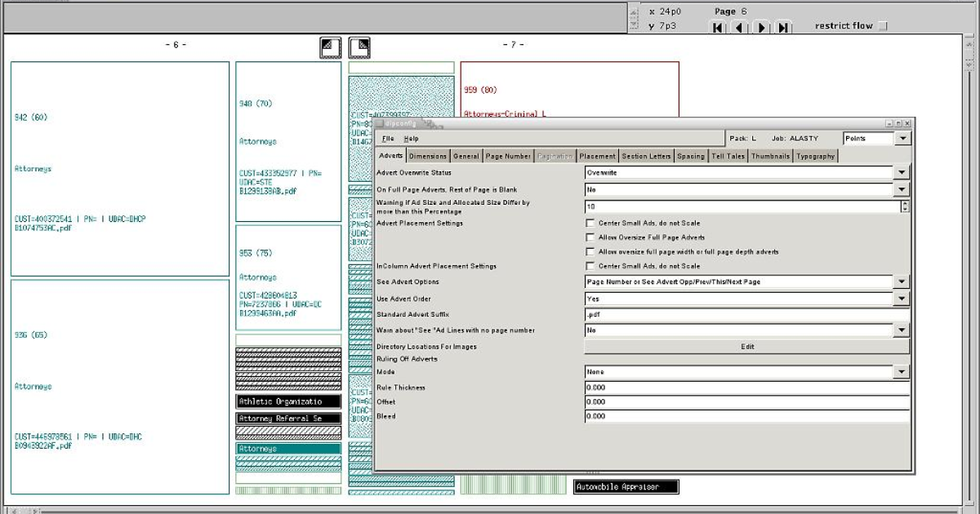Open the File menu
This screenshot has width=980, height=514.
(388, 139)
